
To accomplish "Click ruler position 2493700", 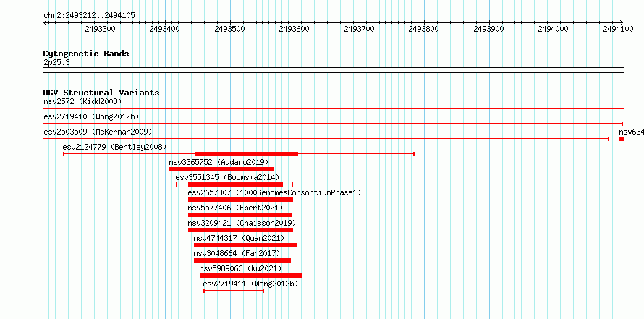I will click(359, 29).
